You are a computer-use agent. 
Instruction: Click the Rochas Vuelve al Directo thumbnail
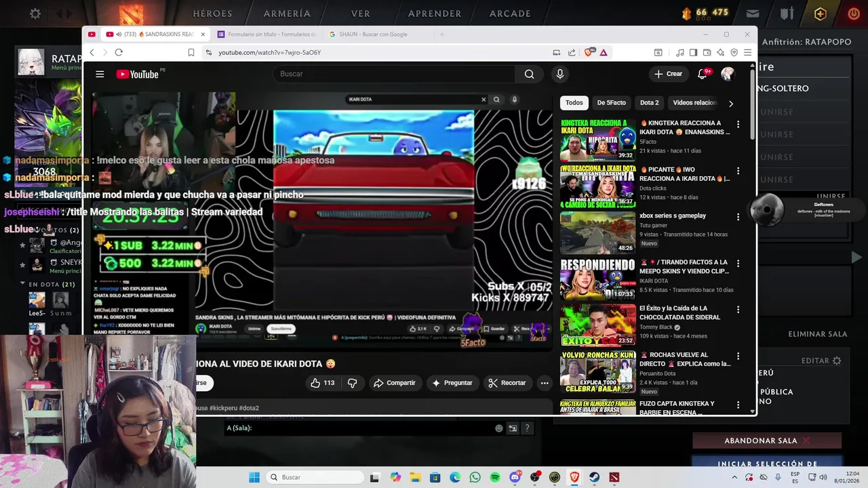597,371
